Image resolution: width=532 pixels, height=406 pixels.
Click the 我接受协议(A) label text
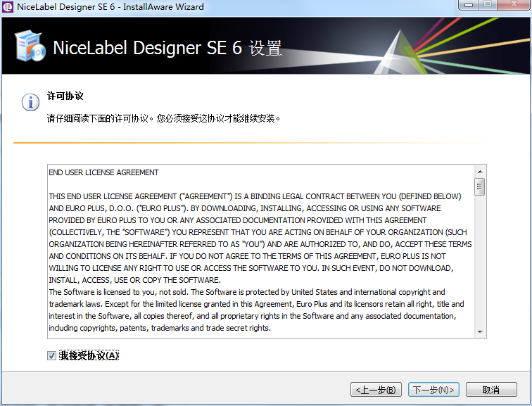click(x=89, y=356)
